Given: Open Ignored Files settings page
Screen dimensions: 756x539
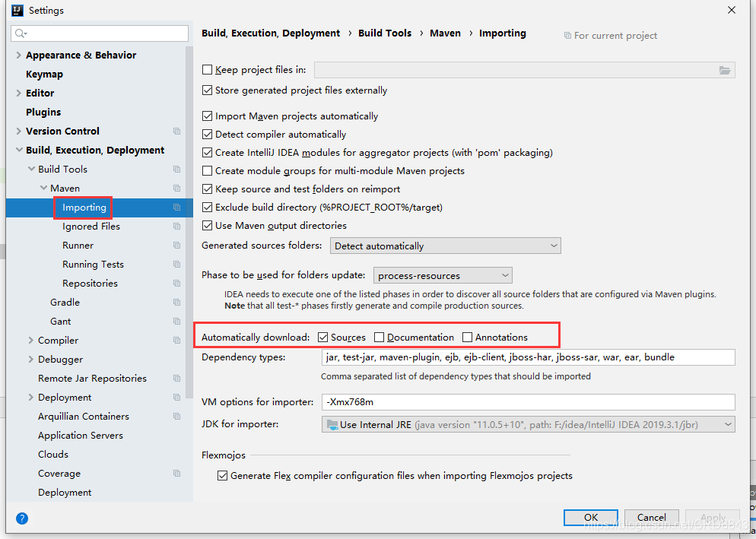Looking at the screenshot, I should (91, 227).
